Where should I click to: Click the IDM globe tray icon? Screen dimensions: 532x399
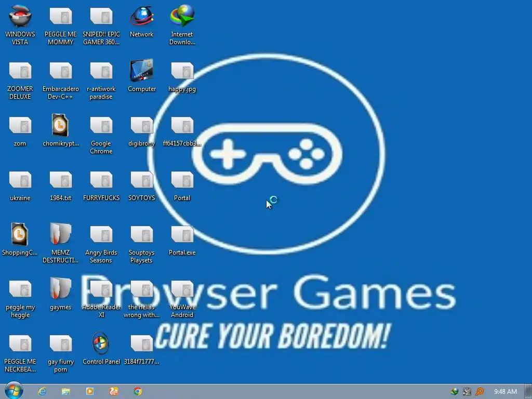pyautogui.click(x=454, y=392)
